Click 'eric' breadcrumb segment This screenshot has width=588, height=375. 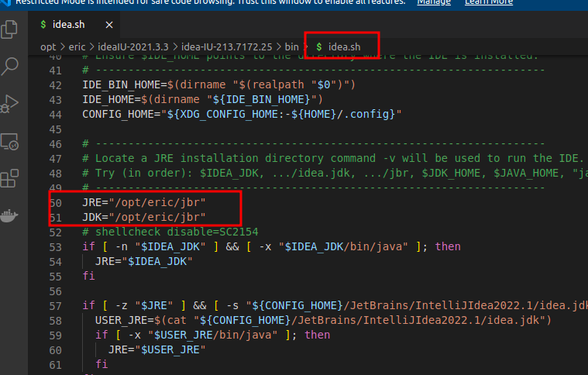[77, 46]
